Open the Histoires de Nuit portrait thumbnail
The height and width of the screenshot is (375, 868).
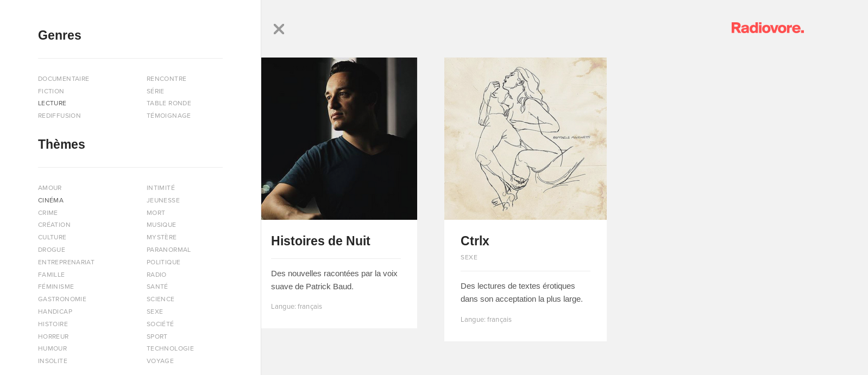point(339,138)
